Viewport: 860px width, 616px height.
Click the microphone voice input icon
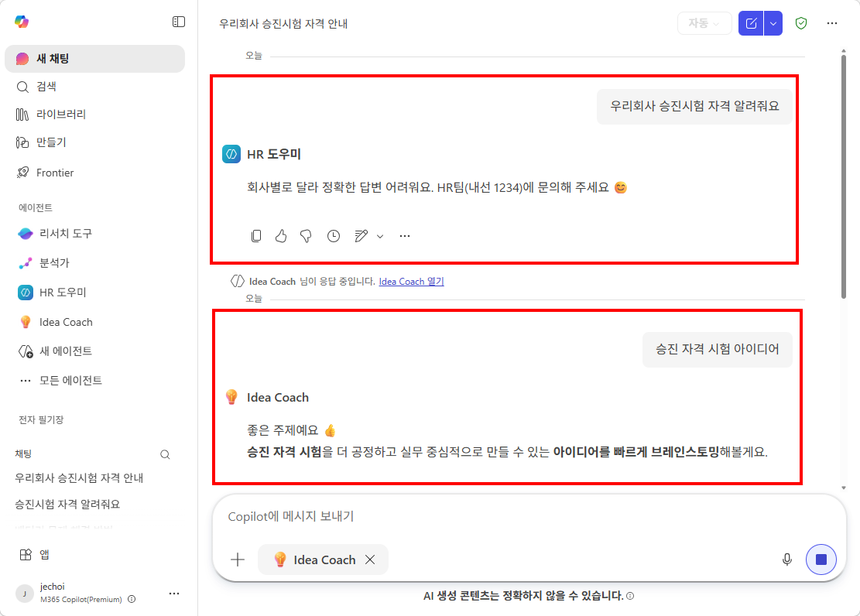[787, 560]
